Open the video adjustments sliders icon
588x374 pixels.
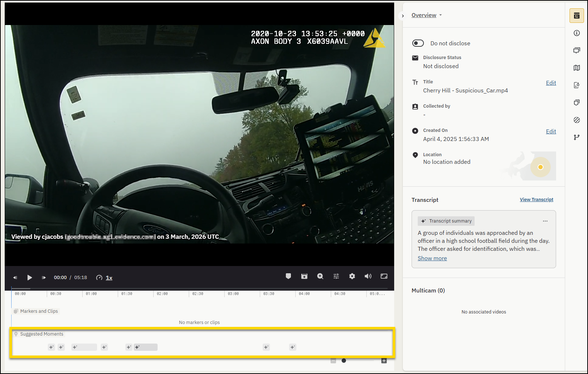336,276
